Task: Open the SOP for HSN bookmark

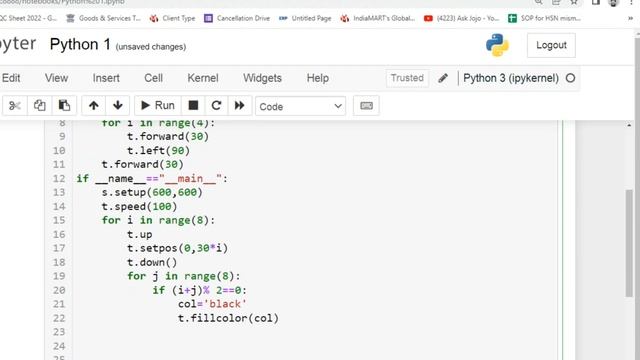Action: pyautogui.click(x=544, y=18)
